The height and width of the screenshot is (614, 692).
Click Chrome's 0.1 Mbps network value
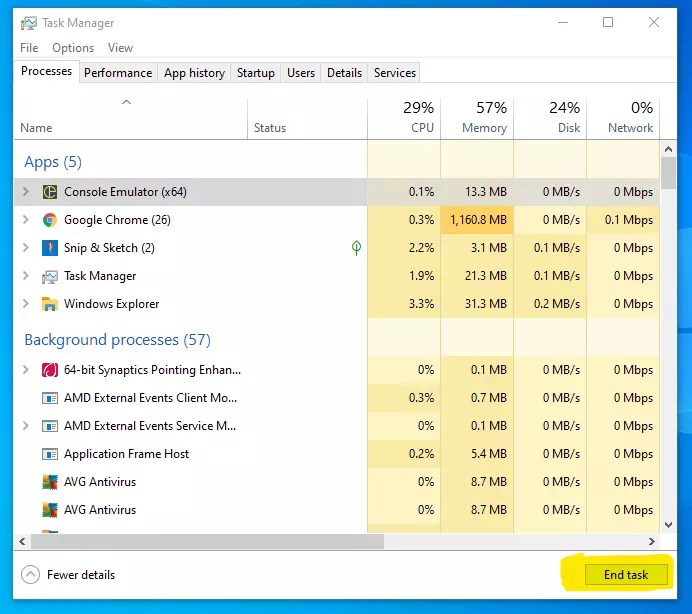(629, 220)
